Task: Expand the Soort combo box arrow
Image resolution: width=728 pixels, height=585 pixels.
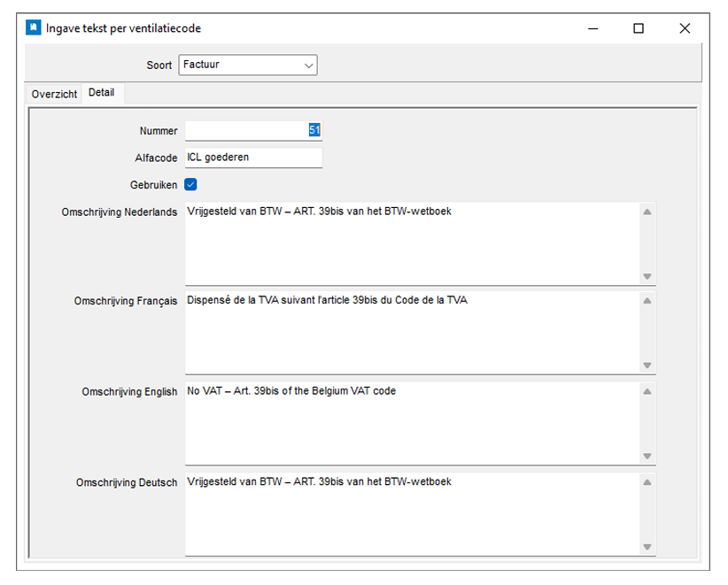Action: click(308, 65)
